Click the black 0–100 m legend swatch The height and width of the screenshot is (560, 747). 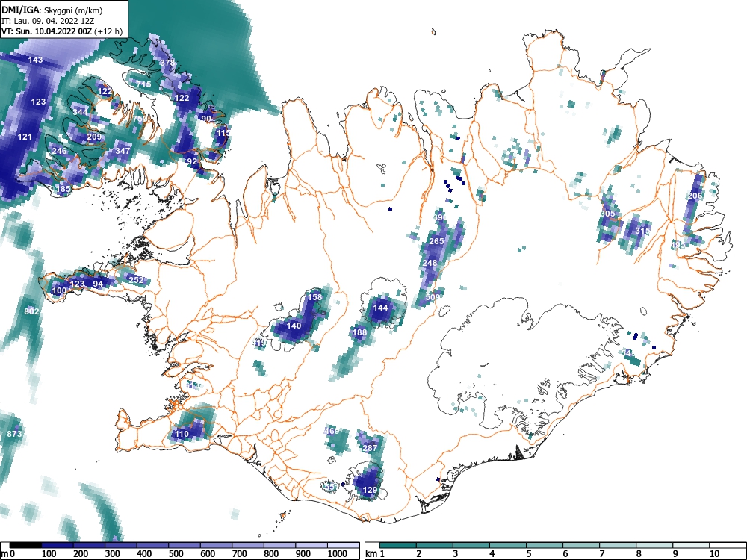click(x=25, y=545)
